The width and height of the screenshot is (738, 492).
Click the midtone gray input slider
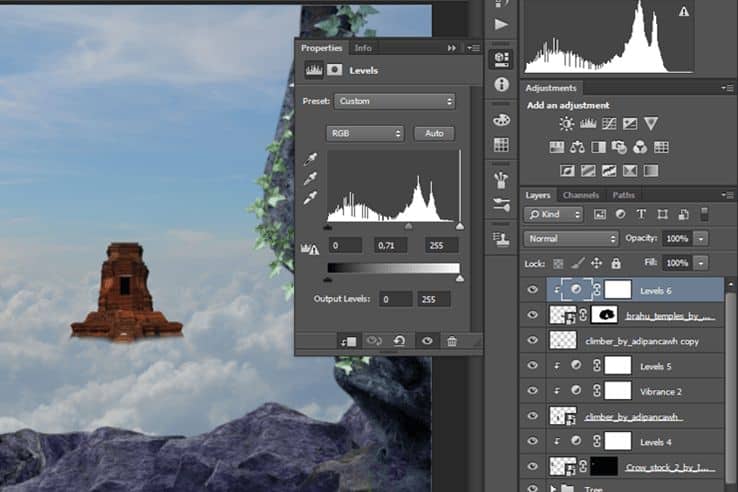(409, 227)
